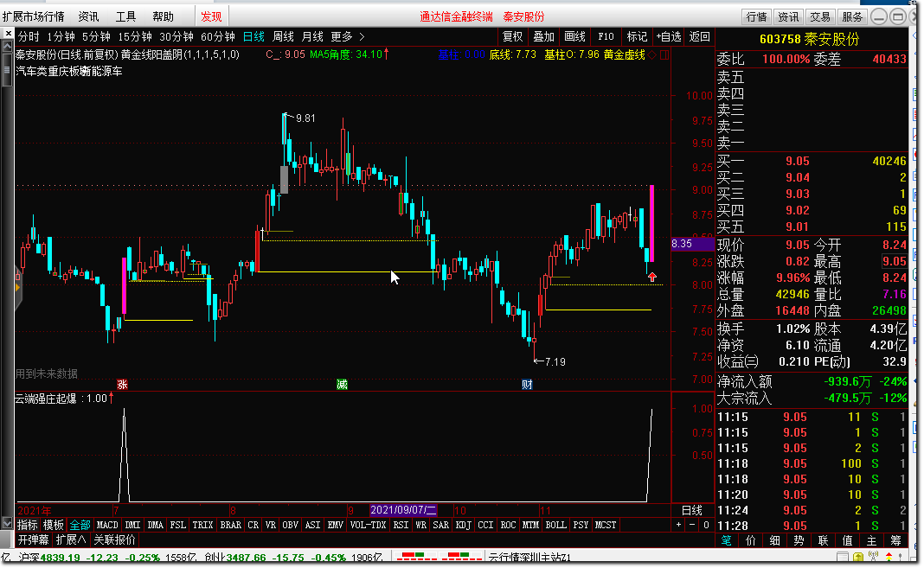Select the 全部 indicators tab
This screenshot has height=568, width=924.
[x=80, y=525]
